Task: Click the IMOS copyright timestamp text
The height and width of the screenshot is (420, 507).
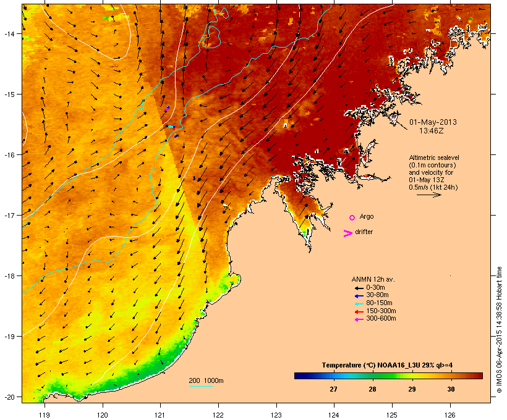Action: 499,330
